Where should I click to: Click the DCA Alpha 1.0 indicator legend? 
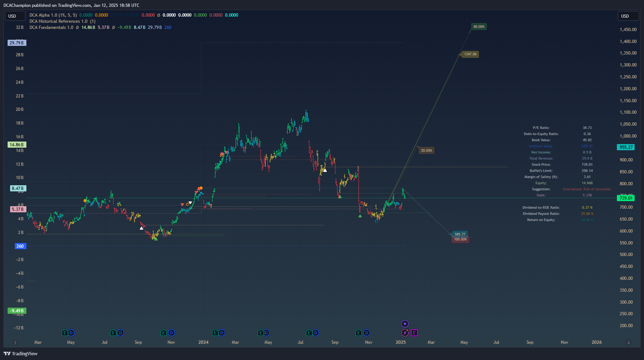coord(53,15)
